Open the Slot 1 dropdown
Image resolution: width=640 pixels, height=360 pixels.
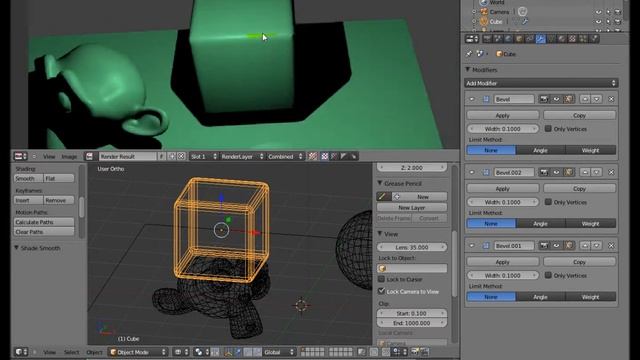click(204, 156)
